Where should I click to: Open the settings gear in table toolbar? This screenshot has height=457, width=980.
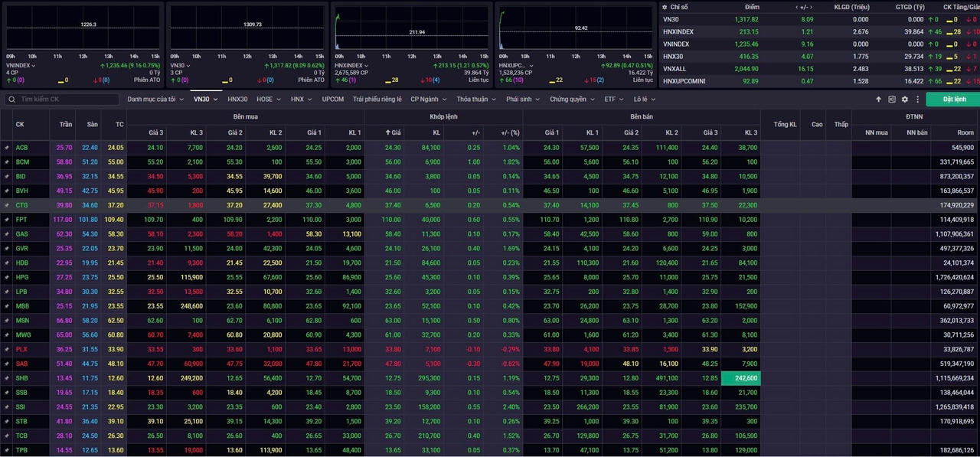905,100
